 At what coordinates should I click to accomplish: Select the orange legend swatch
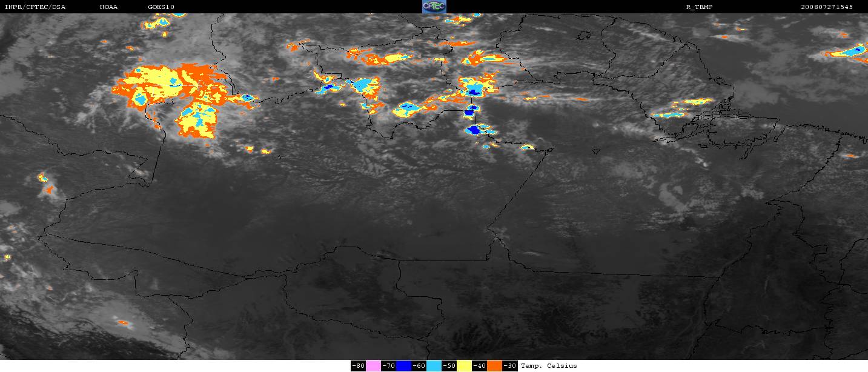tap(494, 366)
